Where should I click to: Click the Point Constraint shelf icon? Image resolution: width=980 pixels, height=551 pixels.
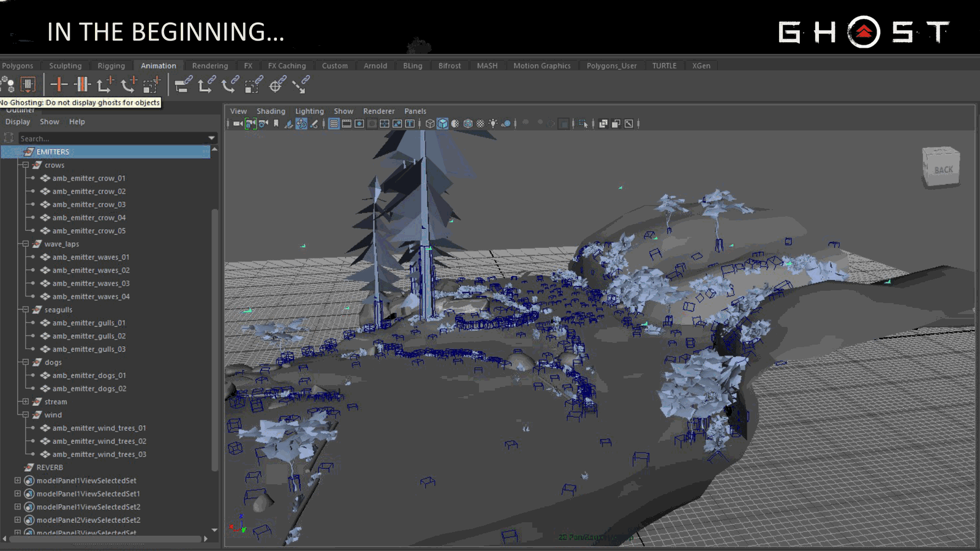206,84
